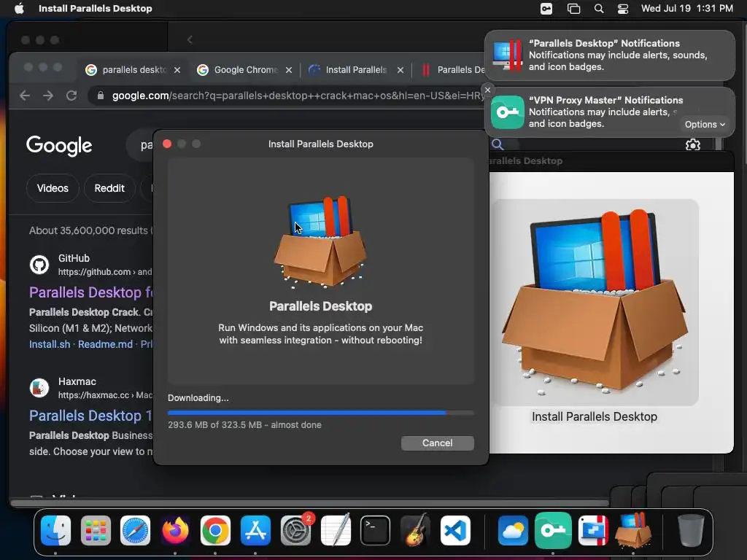Open System Settings from the dock
The width and height of the screenshot is (747, 560).
tap(295, 531)
